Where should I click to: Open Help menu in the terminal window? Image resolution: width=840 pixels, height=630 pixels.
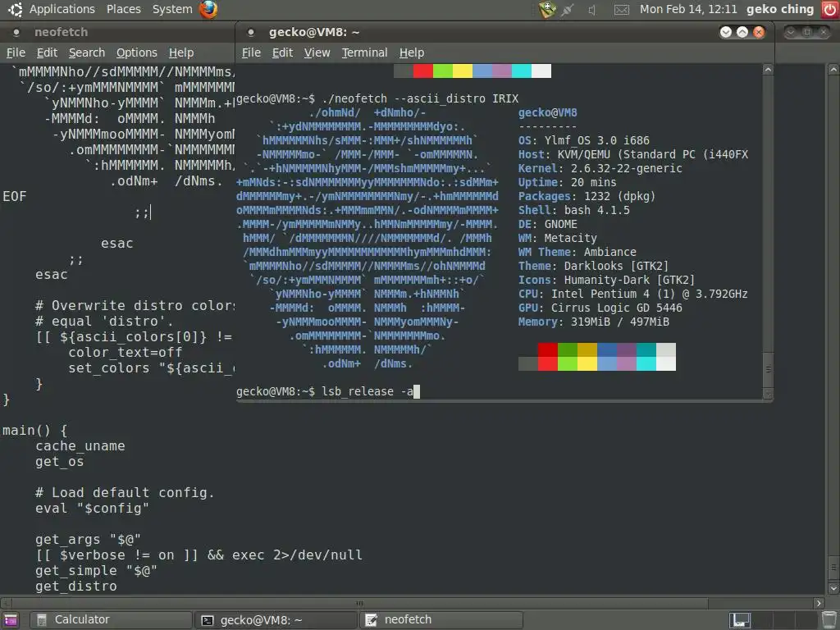412,52
